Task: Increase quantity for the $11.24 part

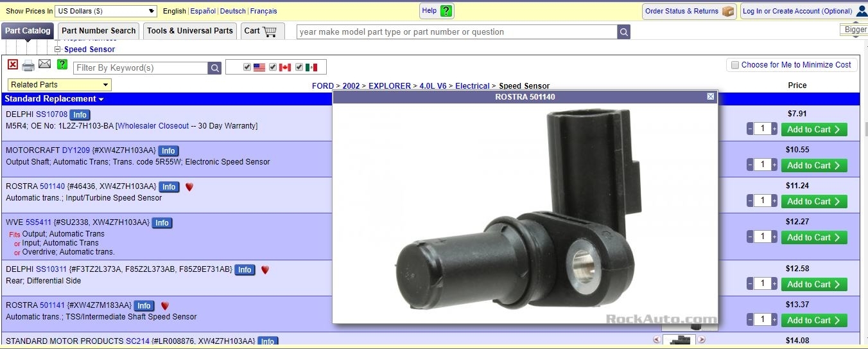Action: pyautogui.click(x=774, y=201)
